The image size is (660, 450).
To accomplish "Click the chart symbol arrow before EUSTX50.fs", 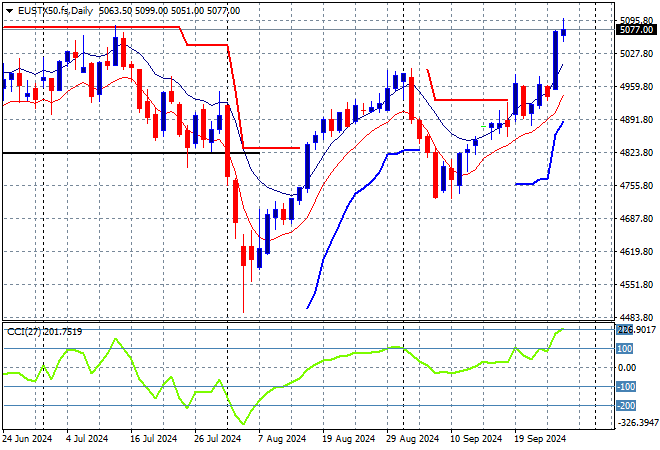I will click(x=7, y=10).
